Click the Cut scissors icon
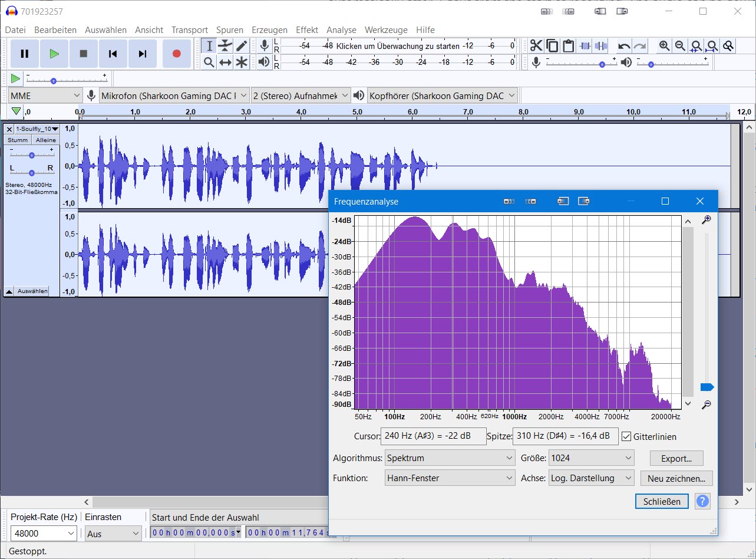This screenshot has height=559, width=756. pos(536,46)
